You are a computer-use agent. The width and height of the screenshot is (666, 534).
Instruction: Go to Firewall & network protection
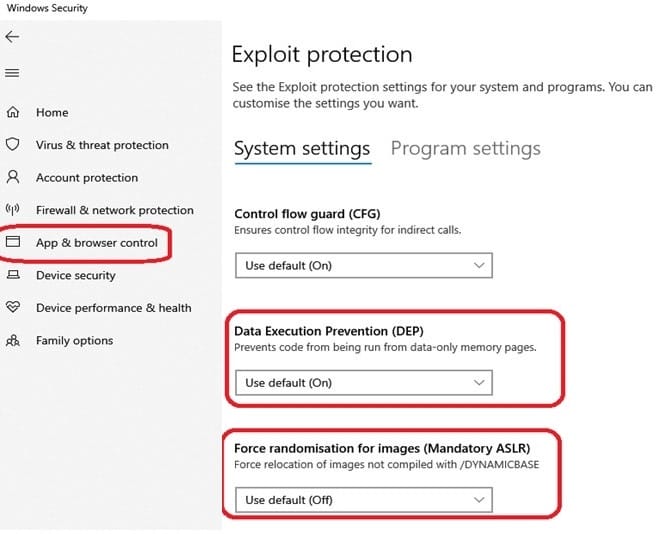tap(115, 210)
